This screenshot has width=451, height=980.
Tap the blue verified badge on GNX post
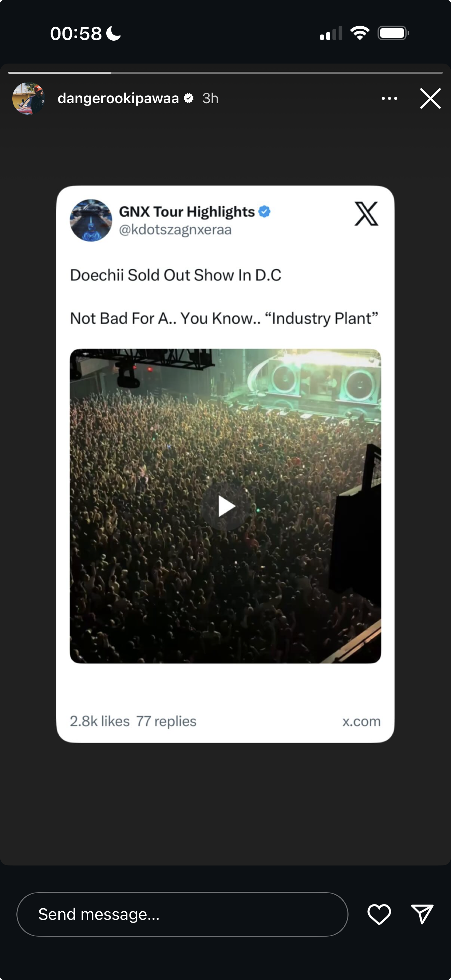tap(264, 212)
